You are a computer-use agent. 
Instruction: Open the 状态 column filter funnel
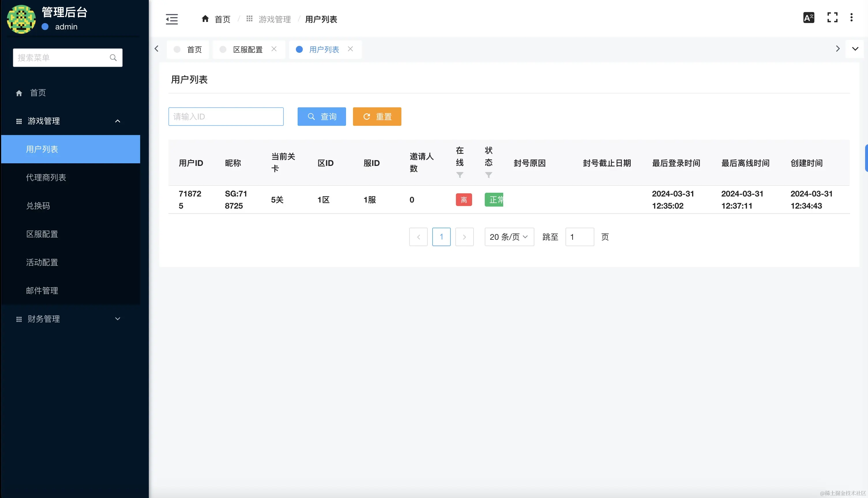coord(489,175)
